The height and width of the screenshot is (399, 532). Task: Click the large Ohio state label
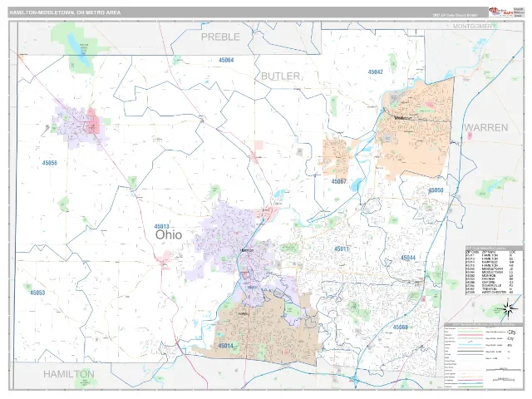169,234
